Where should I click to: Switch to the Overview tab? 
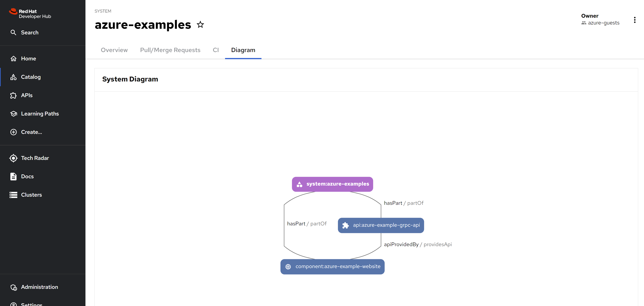(114, 50)
